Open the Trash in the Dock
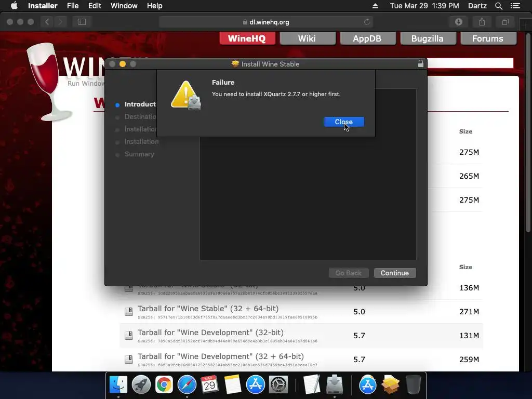Screen dimensions: 532x399 click(413, 385)
